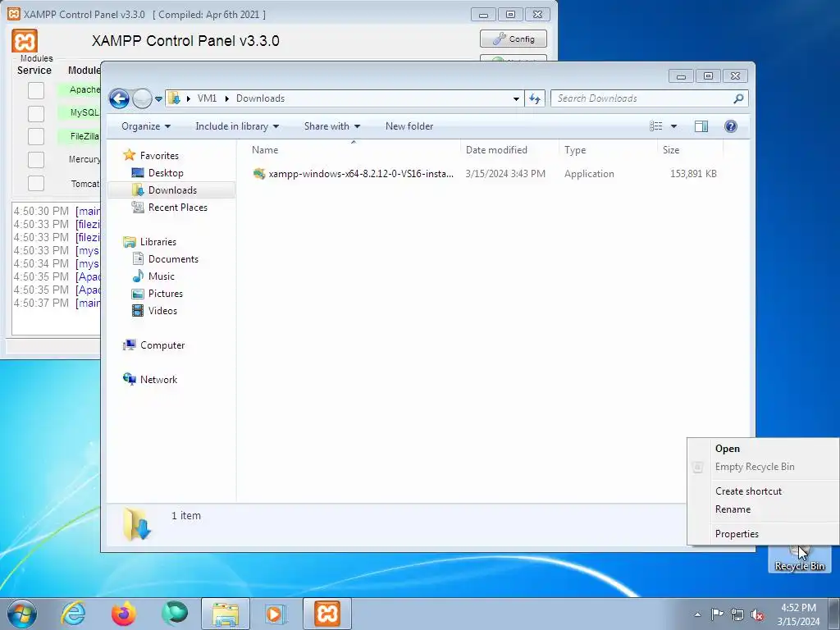Tick the FileZilla service checkbox in XAMPP
Image resolution: width=840 pixels, height=630 pixels.
36,137
